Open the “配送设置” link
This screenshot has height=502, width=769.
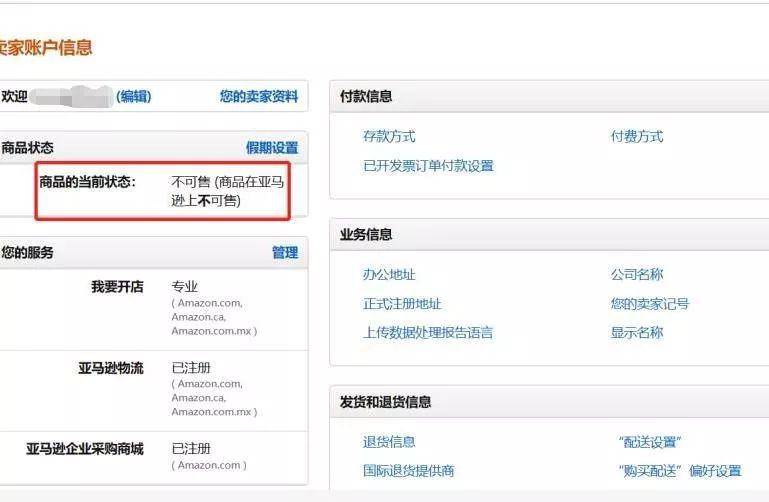pyautogui.click(x=650, y=442)
